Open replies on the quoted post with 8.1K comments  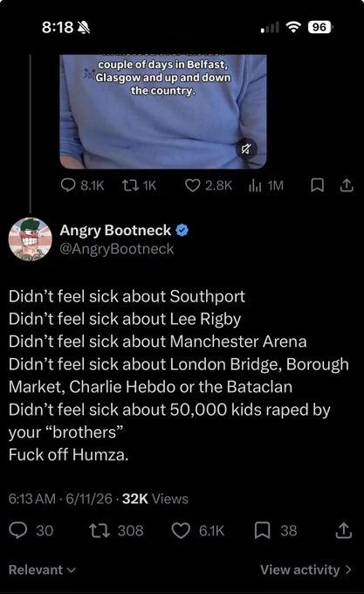tap(82, 185)
